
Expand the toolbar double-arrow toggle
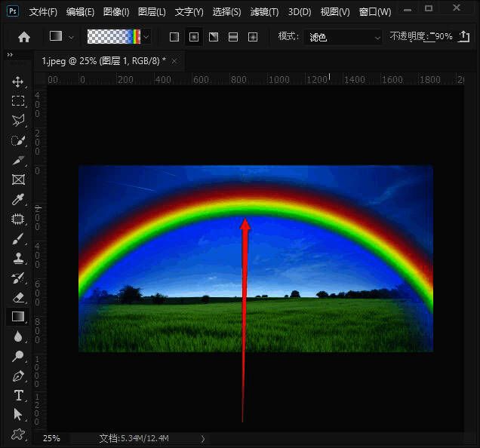10,55
